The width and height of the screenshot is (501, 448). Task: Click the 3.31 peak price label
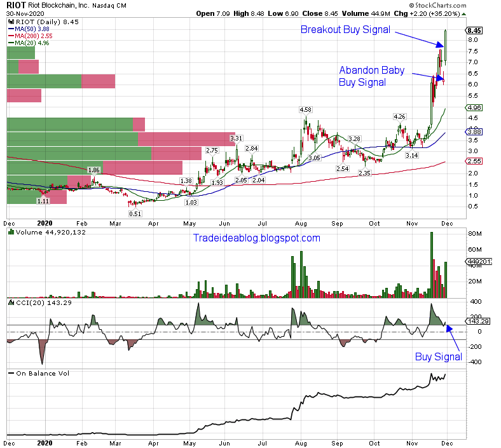[x=236, y=139]
